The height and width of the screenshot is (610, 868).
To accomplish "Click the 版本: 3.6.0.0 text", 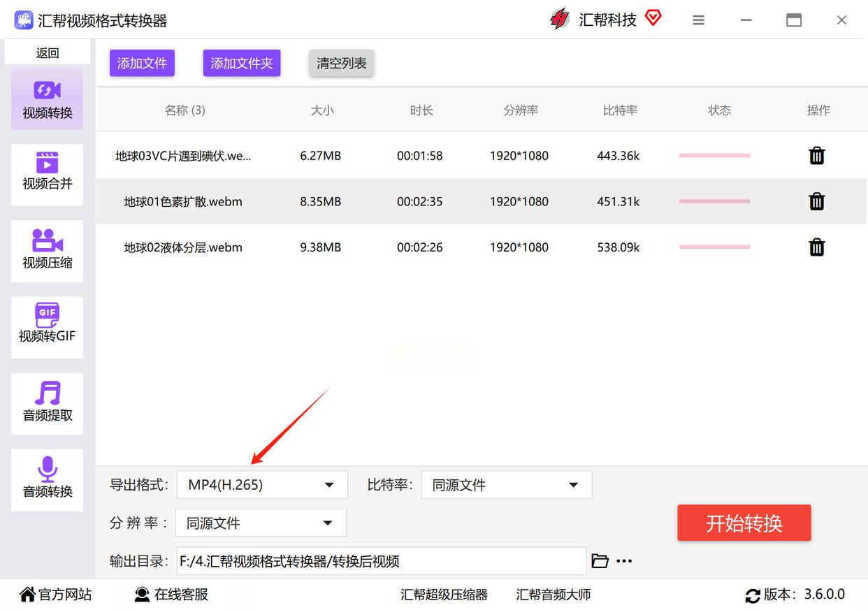I will (x=804, y=595).
